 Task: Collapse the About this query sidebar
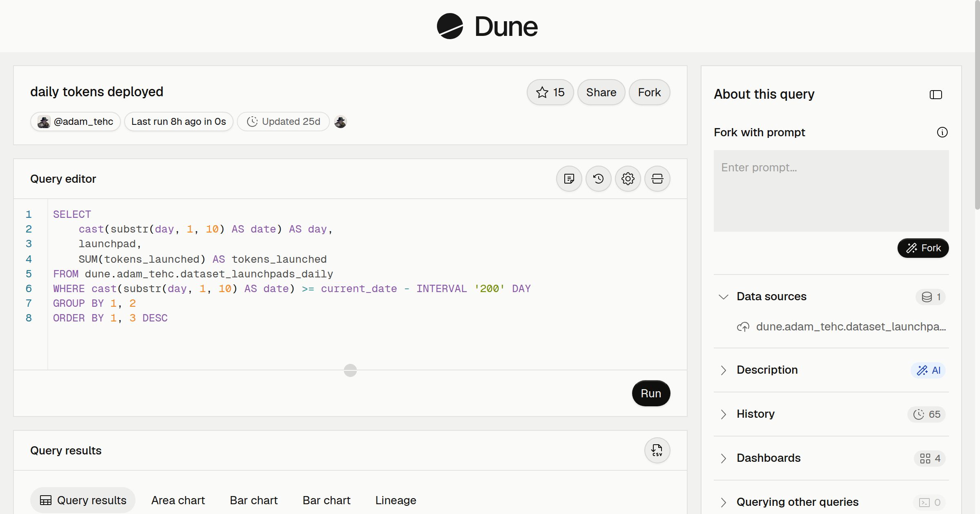pos(935,95)
